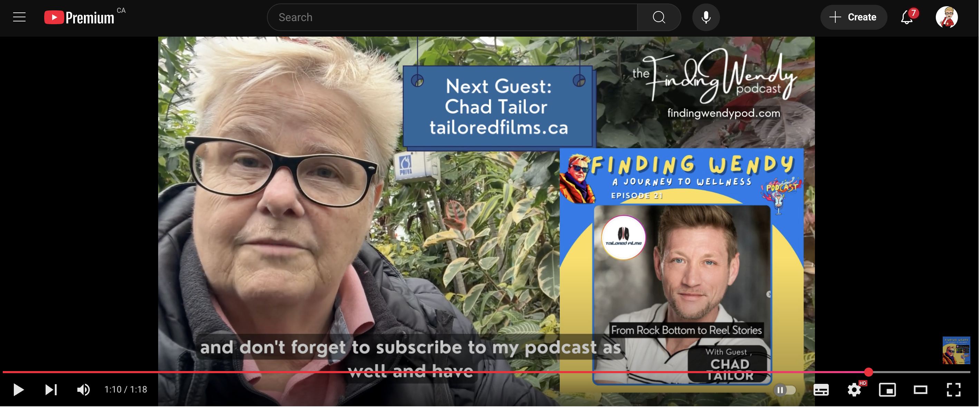This screenshot has height=407, width=980.
Task: Click the Create button
Action: [x=853, y=17]
